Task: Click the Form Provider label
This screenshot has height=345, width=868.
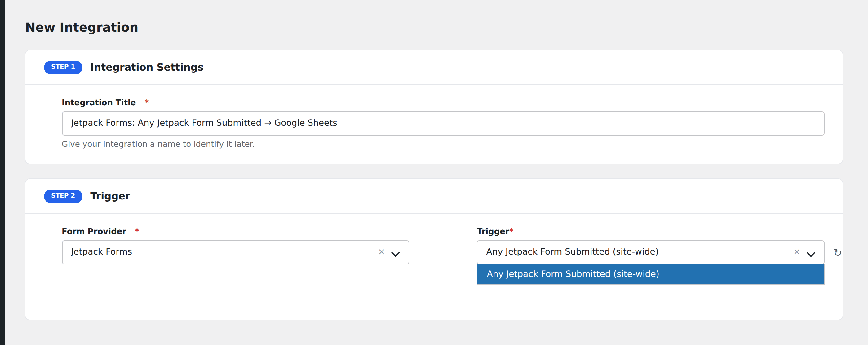Action: click(x=94, y=231)
